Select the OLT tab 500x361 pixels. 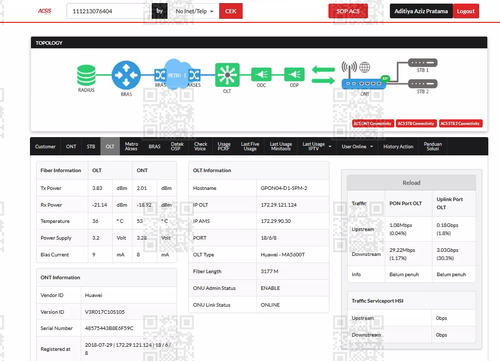tap(110, 146)
